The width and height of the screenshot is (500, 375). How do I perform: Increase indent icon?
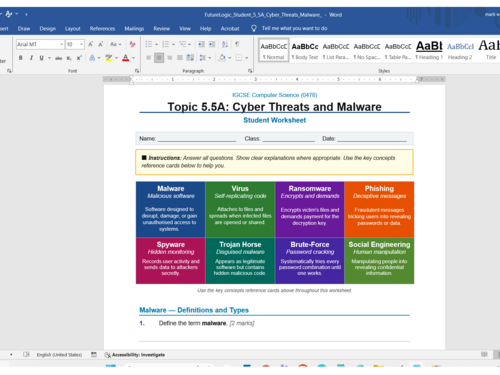click(212, 44)
